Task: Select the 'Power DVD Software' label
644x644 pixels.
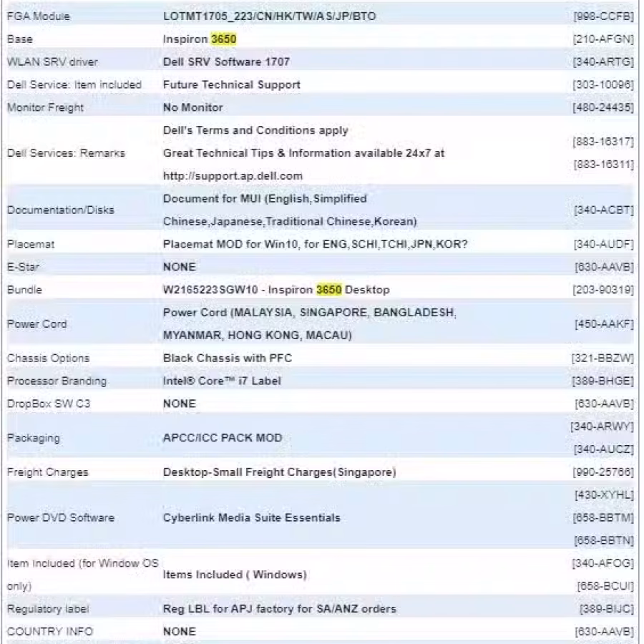Action: pos(61,518)
